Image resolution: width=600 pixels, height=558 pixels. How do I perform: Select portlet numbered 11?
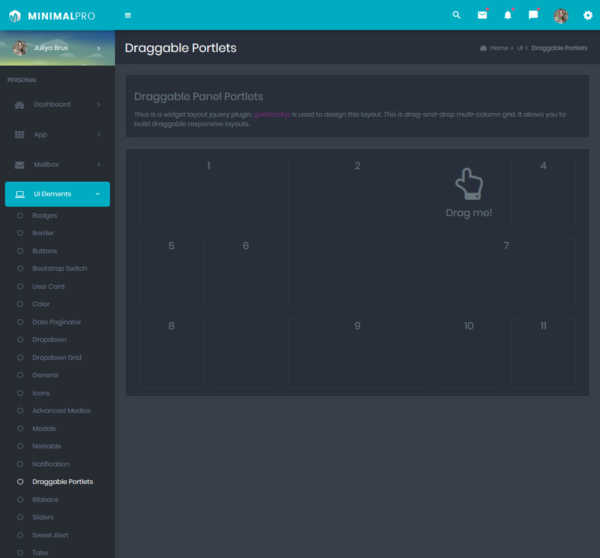click(x=543, y=352)
